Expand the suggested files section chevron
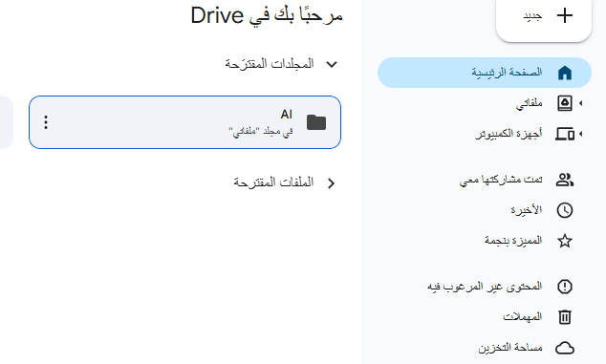The width and height of the screenshot is (606, 364). point(332,183)
